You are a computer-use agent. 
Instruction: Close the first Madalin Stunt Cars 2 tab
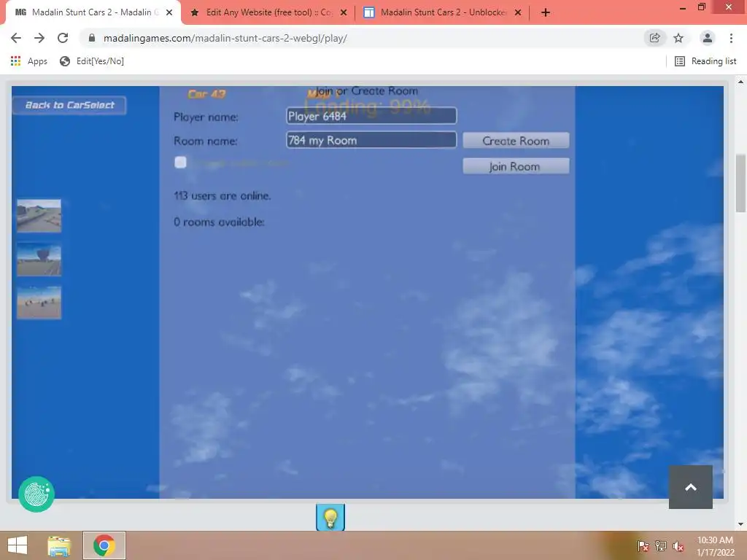169,12
